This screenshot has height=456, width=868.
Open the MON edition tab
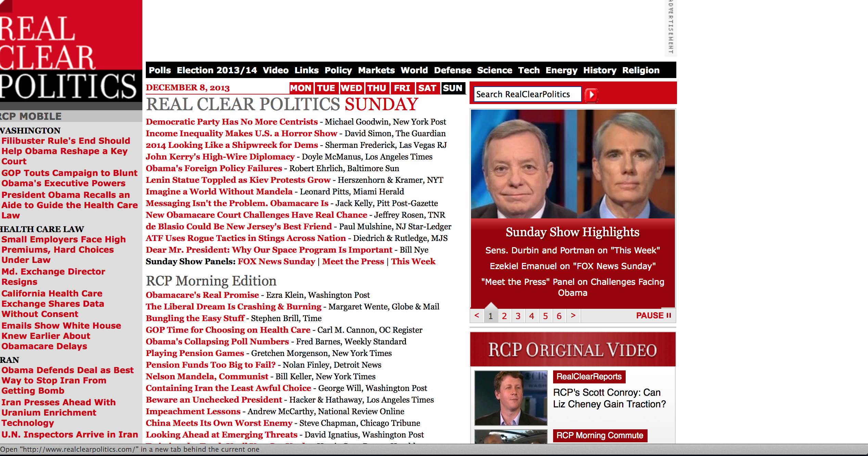click(x=301, y=88)
